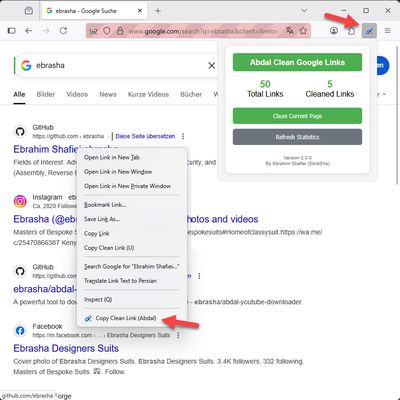Reload the current page
This screenshot has height=400, width=400.
[x=63, y=31]
